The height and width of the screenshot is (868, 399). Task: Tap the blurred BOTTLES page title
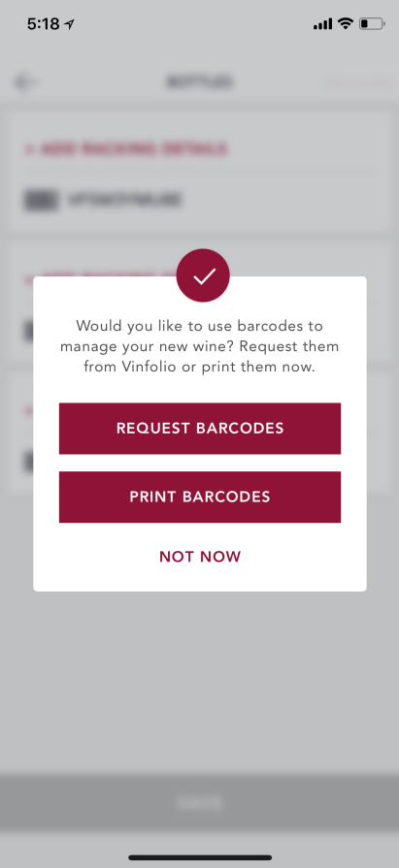[x=200, y=82]
